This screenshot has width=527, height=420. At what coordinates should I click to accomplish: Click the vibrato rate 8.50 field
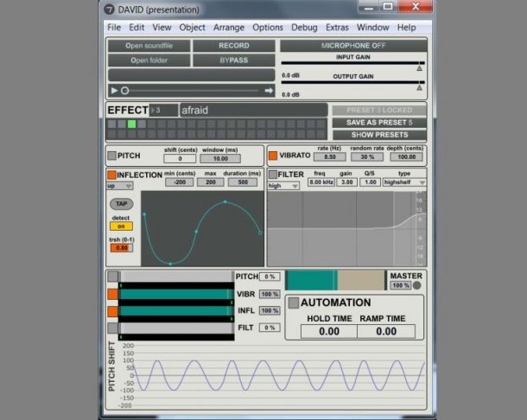(330, 156)
